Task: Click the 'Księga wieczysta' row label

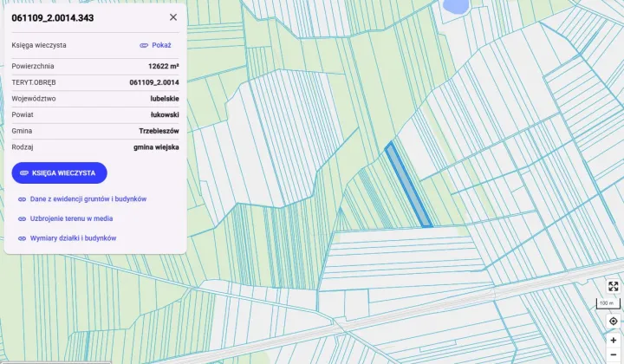Action: (x=39, y=45)
